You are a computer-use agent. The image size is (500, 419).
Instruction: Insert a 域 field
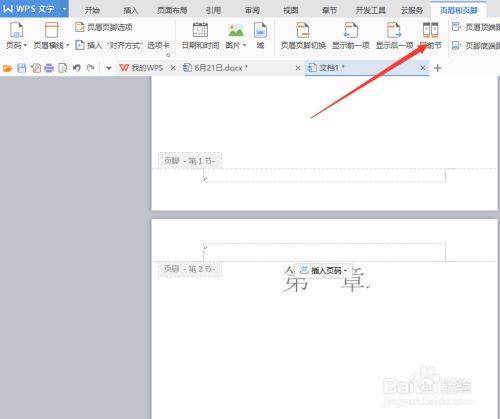pyautogui.click(x=260, y=36)
